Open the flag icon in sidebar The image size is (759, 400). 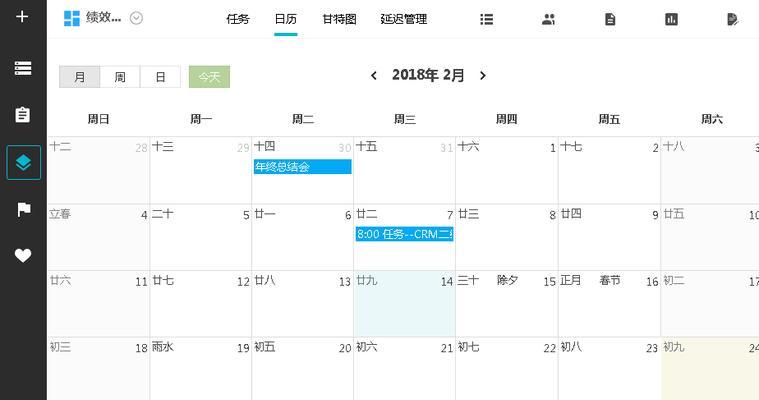pos(23,209)
